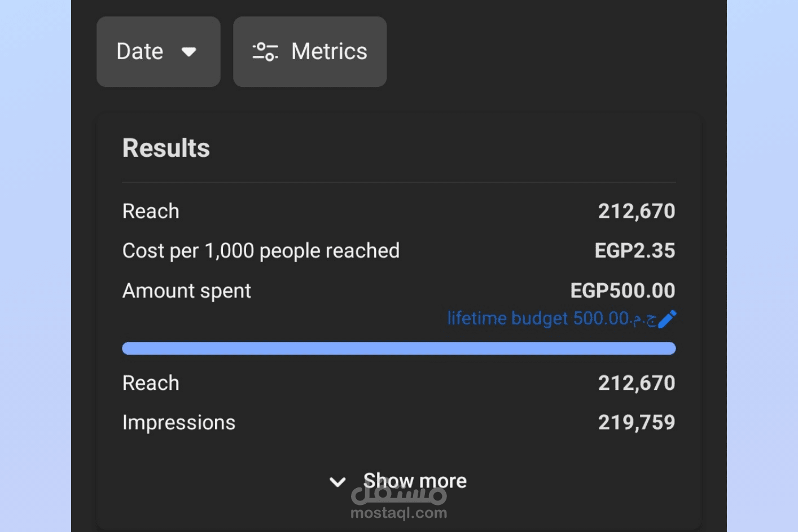Open the Metrics button
Viewport: 798px width, 532px height.
coord(310,52)
